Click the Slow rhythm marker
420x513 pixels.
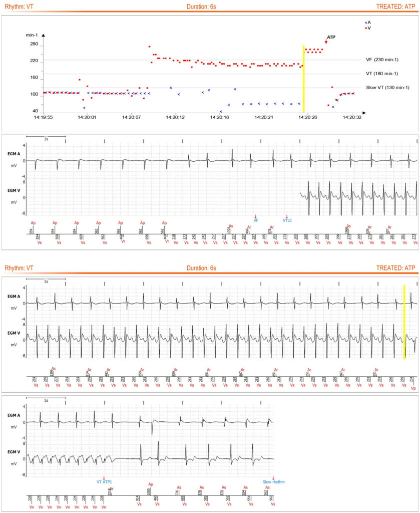click(x=273, y=480)
